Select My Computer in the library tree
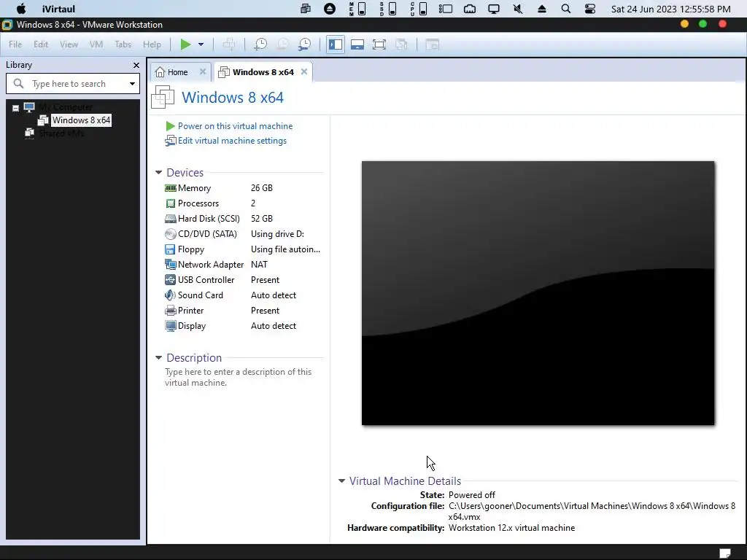747x560 pixels. pos(66,107)
